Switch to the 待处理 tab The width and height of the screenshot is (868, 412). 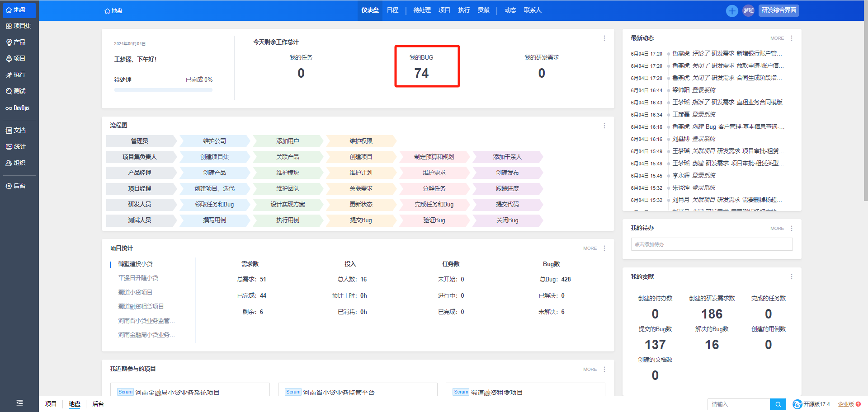pos(422,10)
